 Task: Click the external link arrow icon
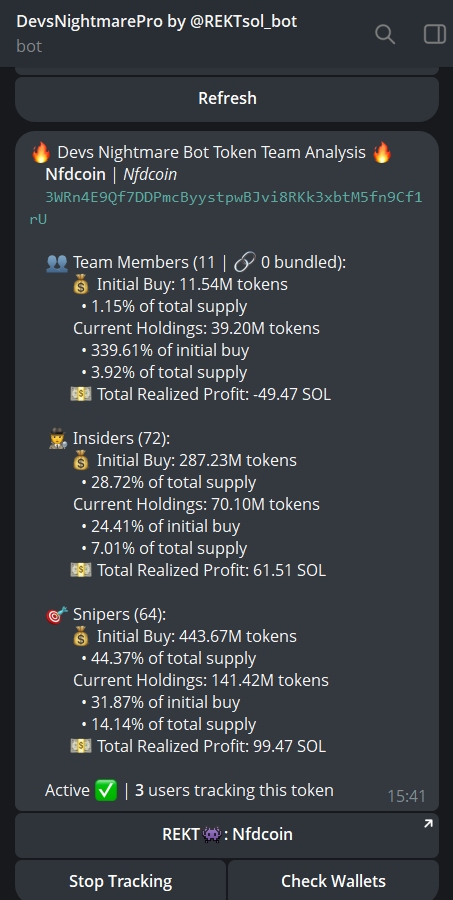[428, 824]
